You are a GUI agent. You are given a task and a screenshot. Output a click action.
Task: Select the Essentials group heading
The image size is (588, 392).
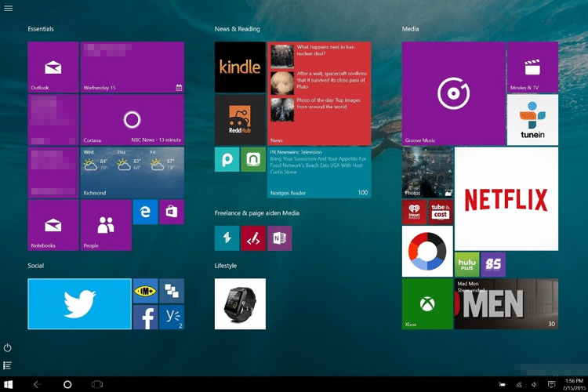point(41,29)
